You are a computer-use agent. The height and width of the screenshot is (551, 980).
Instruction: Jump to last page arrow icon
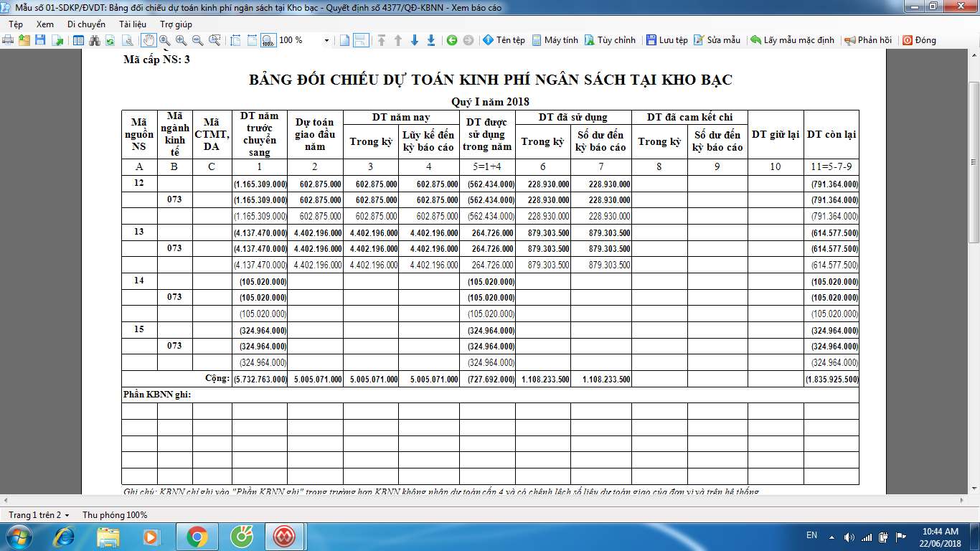coord(431,40)
